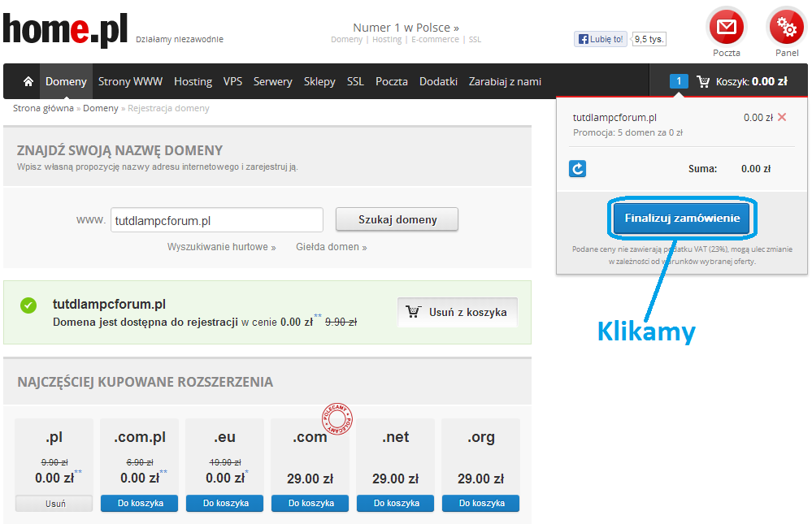Open the Hosting menu
The height and width of the screenshot is (524, 812).
[193, 81]
